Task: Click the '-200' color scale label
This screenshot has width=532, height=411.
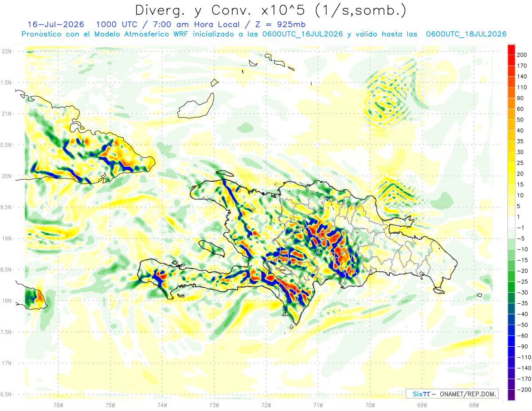Action: 524,390
